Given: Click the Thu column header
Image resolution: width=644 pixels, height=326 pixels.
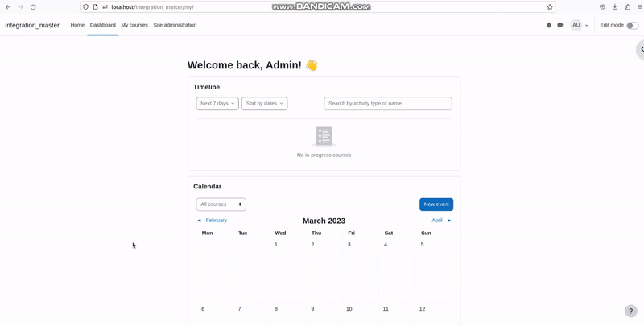Looking at the screenshot, I should [x=316, y=233].
